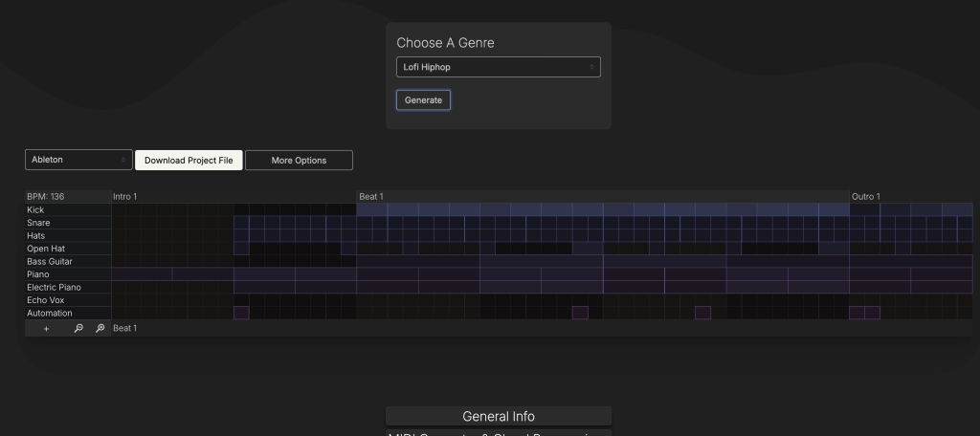980x436 pixels.
Task: Zoom in the timeline with the magnifier
Action: pos(100,329)
